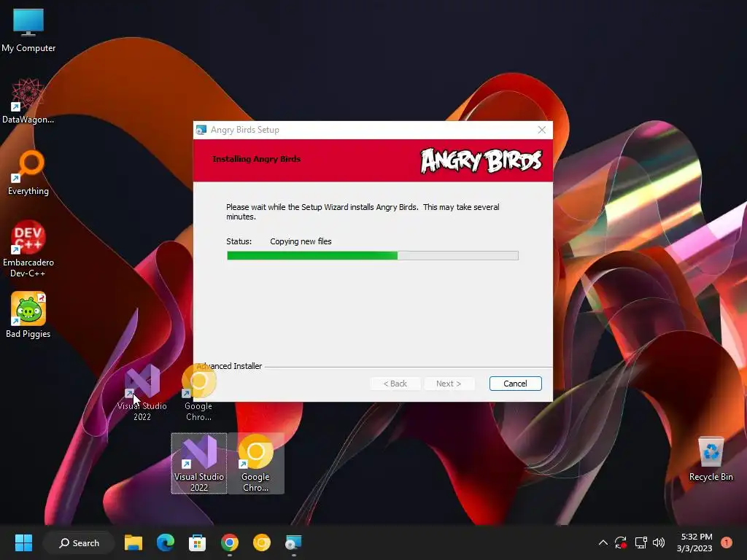Open the clock showing 5:32 PM
This screenshot has height=560, width=747.
(x=694, y=542)
